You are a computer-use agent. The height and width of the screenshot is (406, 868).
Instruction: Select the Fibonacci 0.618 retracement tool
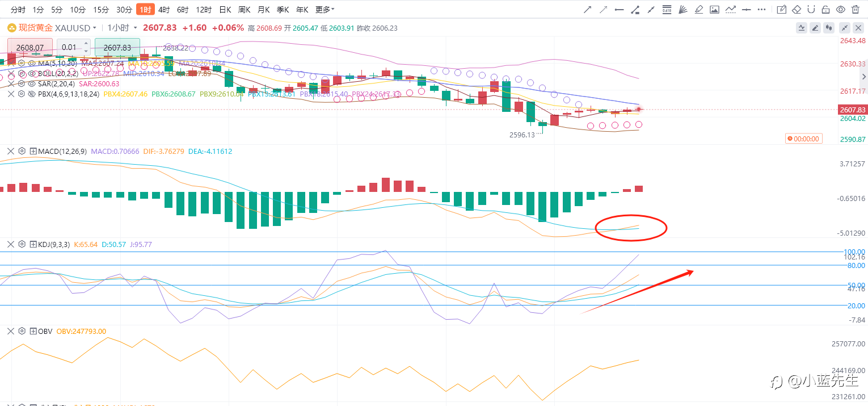(667, 9)
